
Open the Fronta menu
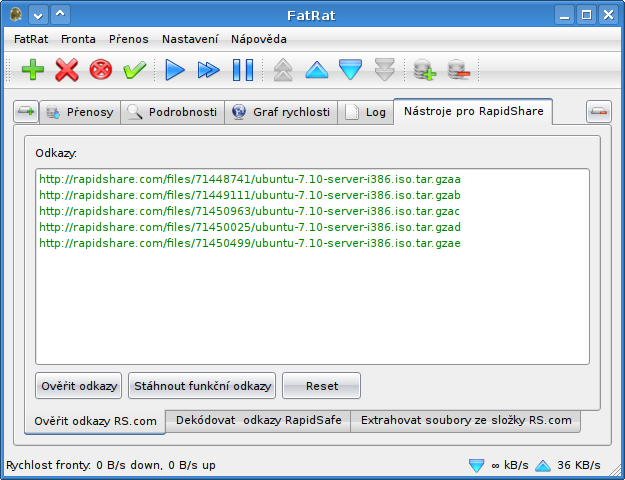pyautogui.click(x=78, y=39)
